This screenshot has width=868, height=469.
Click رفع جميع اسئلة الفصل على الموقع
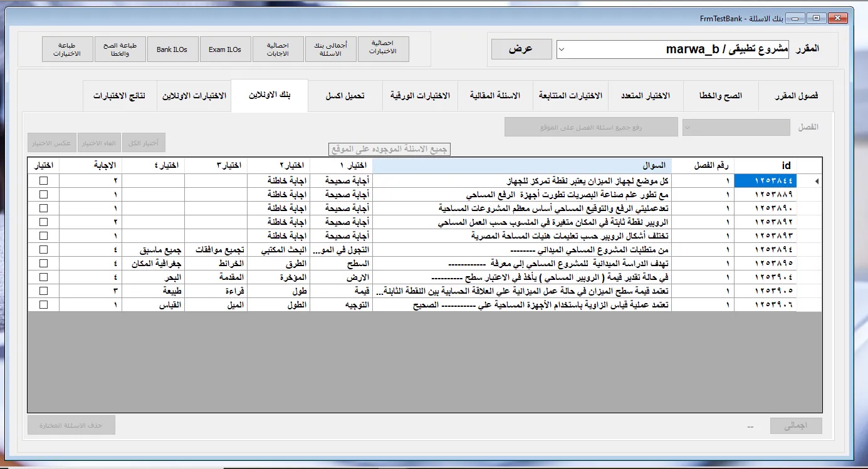tap(592, 127)
